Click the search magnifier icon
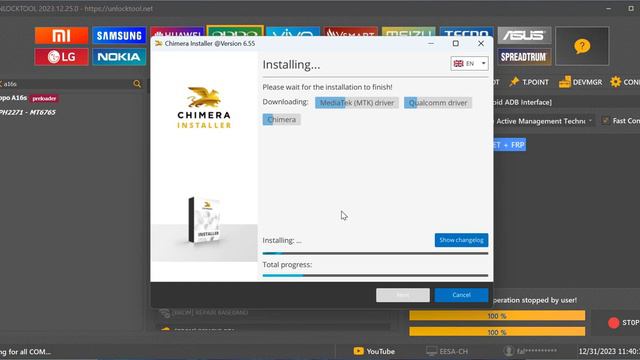The width and height of the screenshot is (640, 360). (137, 84)
